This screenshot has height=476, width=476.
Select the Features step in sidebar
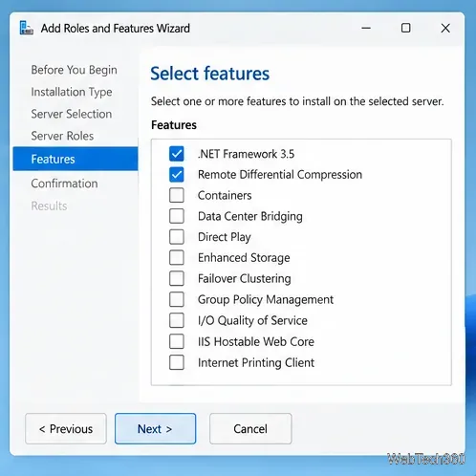pos(76,159)
